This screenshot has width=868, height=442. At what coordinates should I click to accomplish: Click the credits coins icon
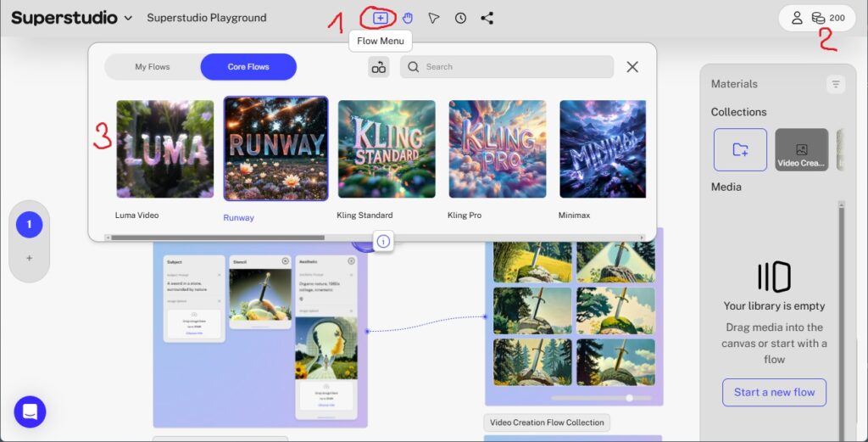(818, 18)
